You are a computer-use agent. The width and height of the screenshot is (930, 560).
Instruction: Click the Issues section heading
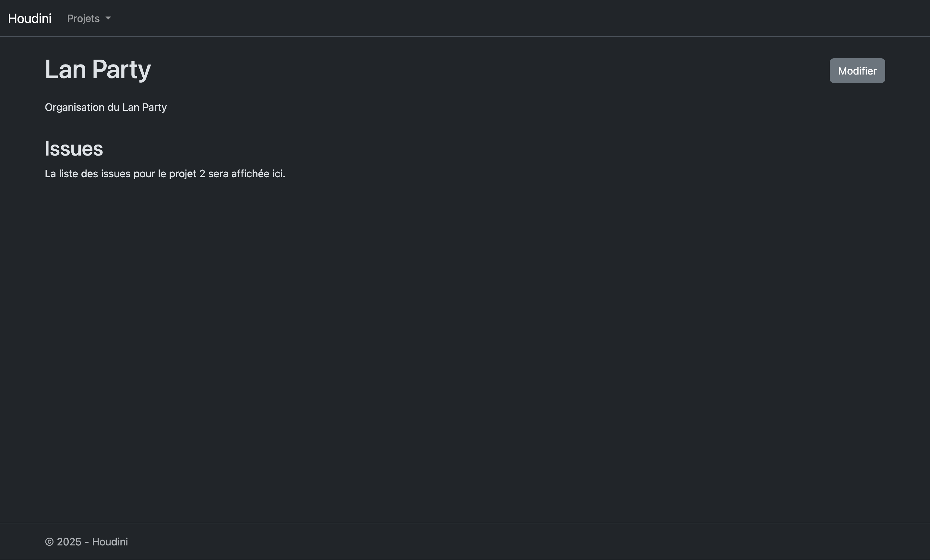[74, 148]
